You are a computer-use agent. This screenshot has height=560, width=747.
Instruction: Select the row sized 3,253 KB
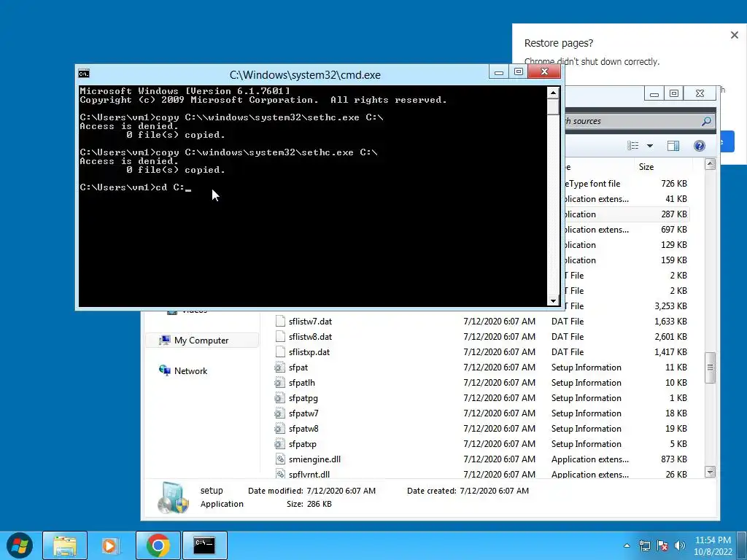tap(627, 306)
